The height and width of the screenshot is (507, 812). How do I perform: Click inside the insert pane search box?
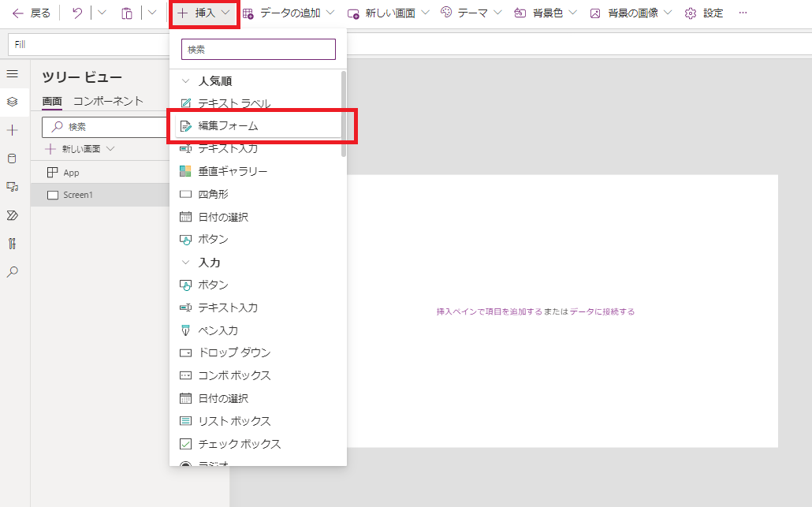coord(258,49)
